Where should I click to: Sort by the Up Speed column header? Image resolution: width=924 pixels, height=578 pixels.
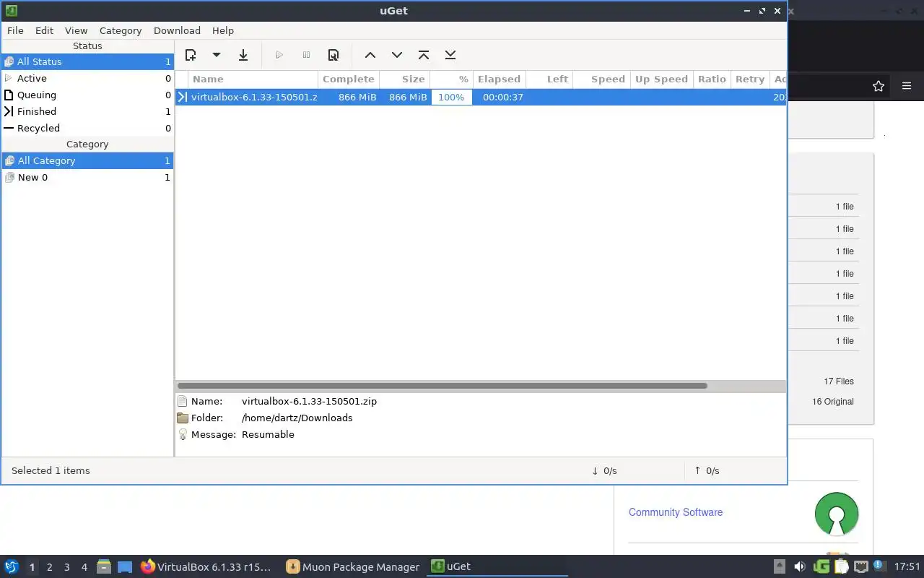click(x=661, y=79)
